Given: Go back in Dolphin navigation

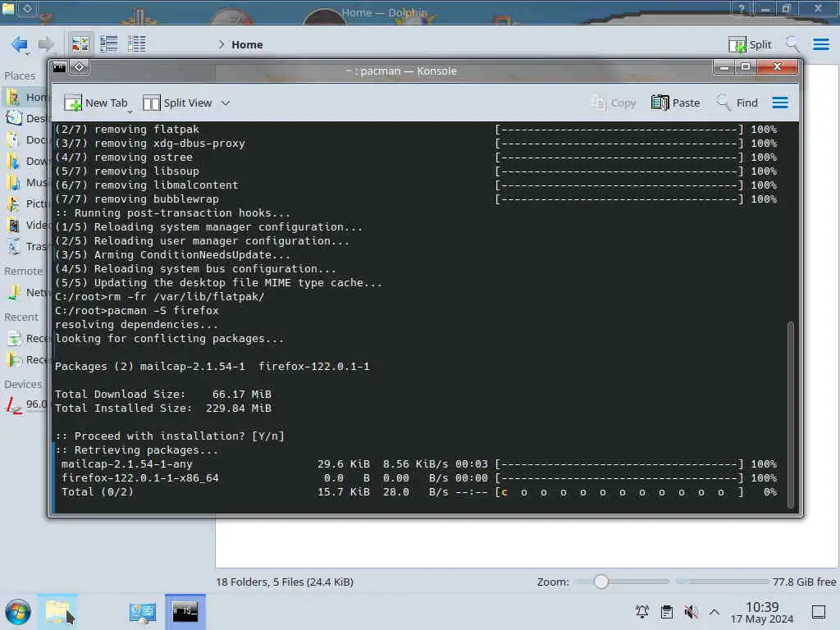Looking at the screenshot, I should pyautogui.click(x=20, y=44).
